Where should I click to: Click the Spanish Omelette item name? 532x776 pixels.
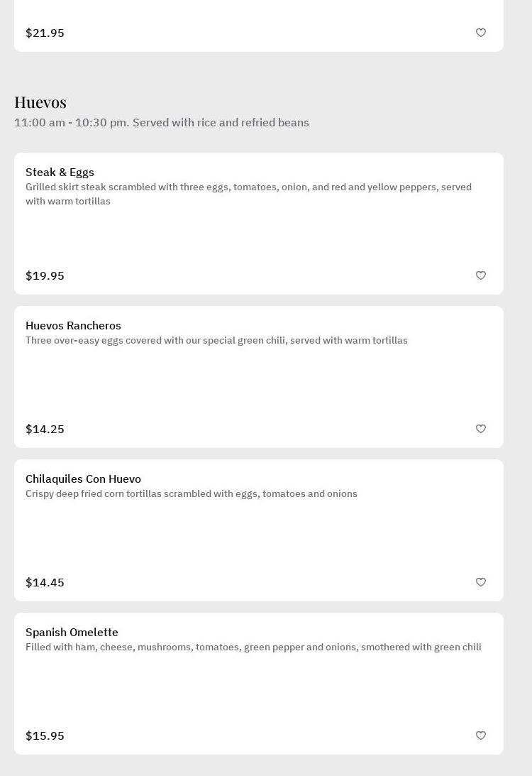tap(72, 632)
